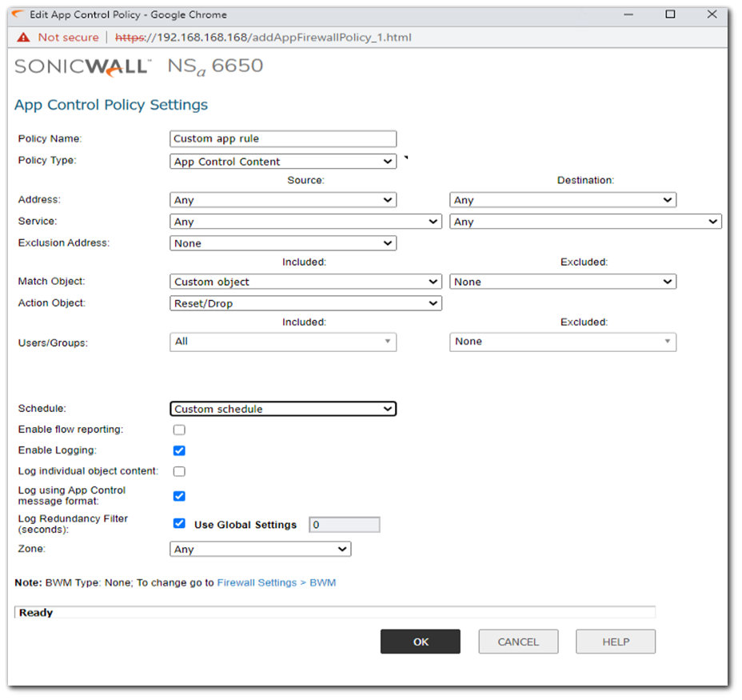Open the Included Match Object dropdown
Viewport: 742px width, 700px height.
pyautogui.click(x=305, y=282)
